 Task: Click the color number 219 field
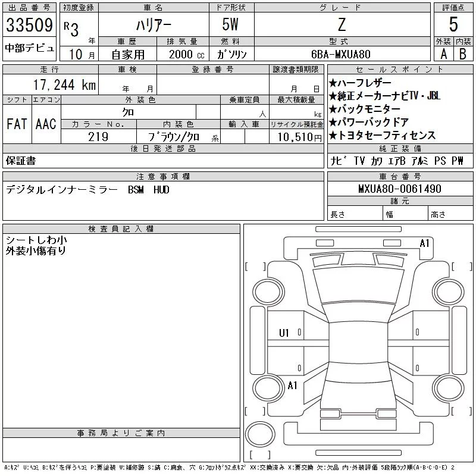pyautogui.click(x=98, y=137)
